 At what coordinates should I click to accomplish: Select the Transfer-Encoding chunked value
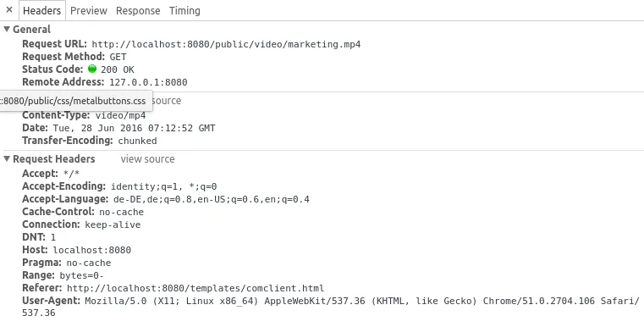coord(138,141)
